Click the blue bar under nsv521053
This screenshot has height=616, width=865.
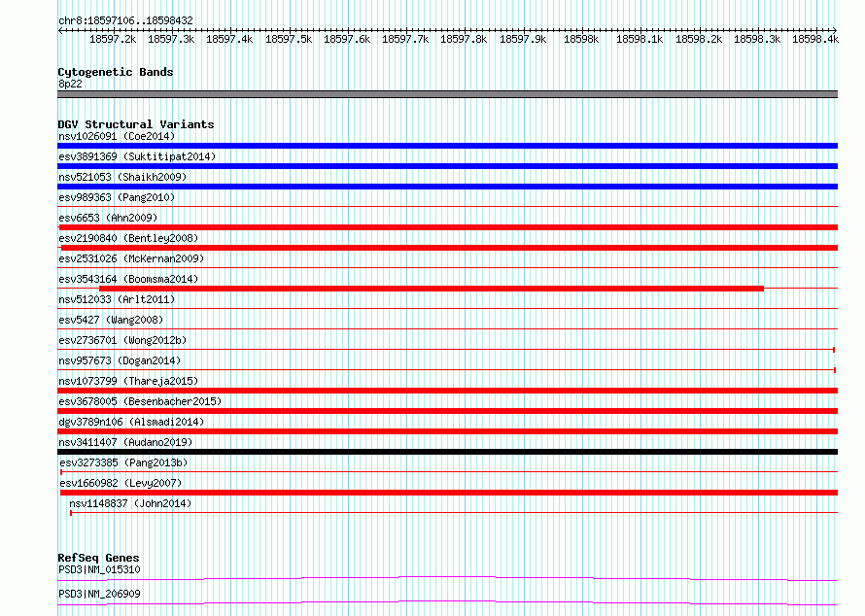[x=447, y=187]
